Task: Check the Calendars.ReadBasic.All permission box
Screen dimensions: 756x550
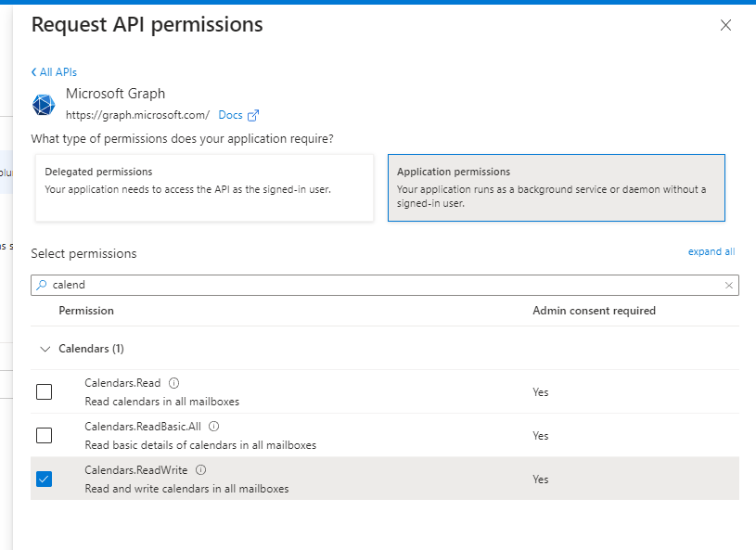Action: (44, 435)
